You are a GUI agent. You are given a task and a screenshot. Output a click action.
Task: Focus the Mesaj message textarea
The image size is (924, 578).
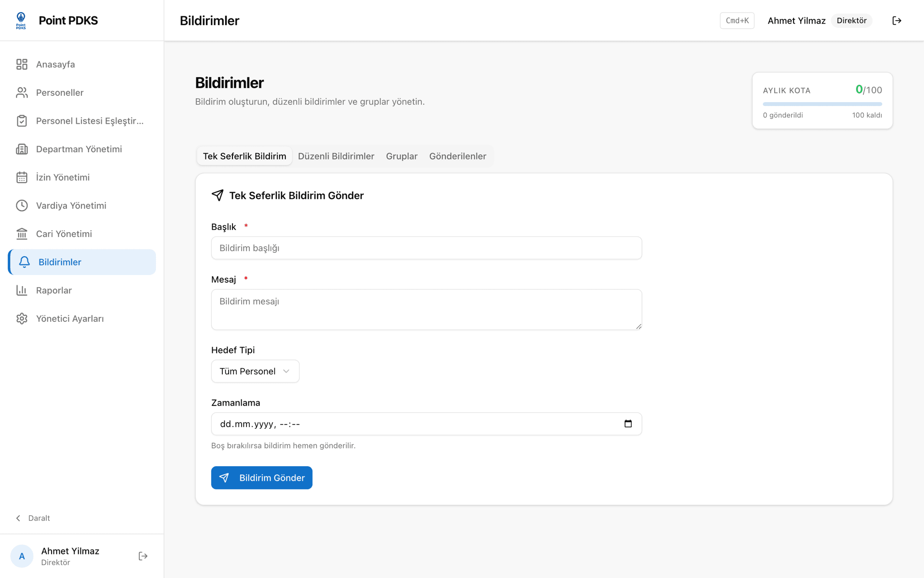point(426,310)
